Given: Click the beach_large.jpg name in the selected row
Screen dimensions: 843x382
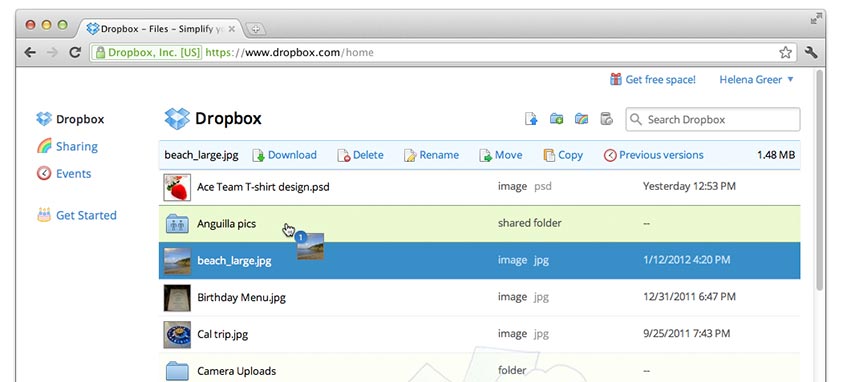Looking at the screenshot, I should (234, 261).
